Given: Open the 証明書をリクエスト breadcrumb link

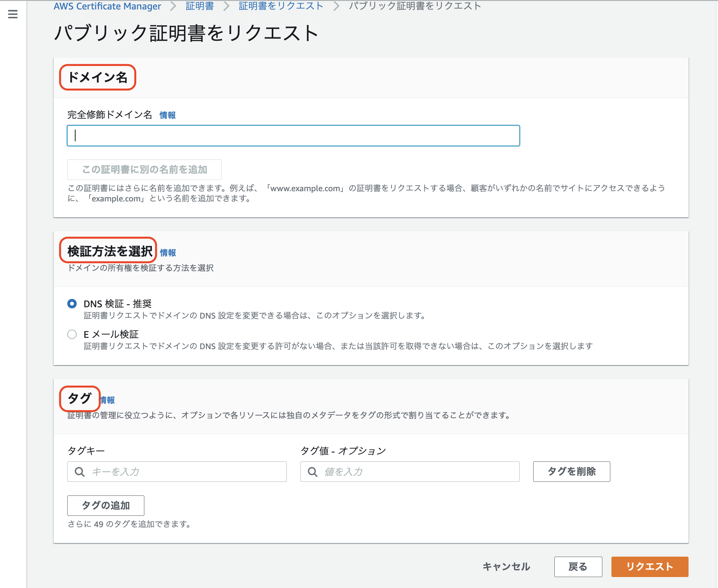Looking at the screenshot, I should (280, 6).
